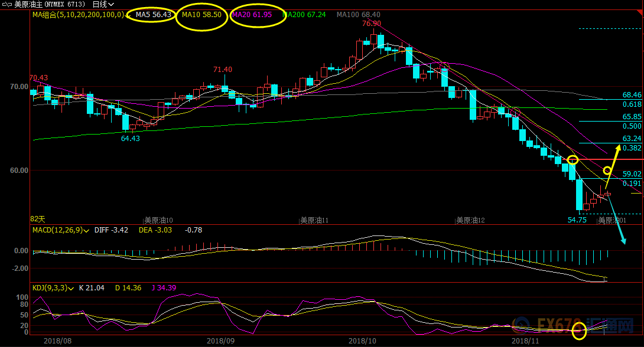Image resolution: width=644 pixels, height=347 pixels.
Task: Select the 0.500 retracement label
Action: [632, 126]
